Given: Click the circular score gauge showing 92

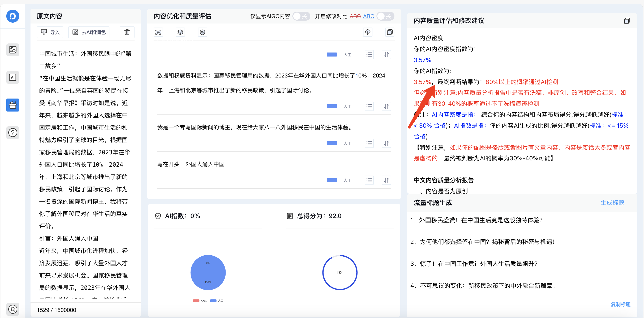Looking at the screenshot, I should [x=340, y=273].
